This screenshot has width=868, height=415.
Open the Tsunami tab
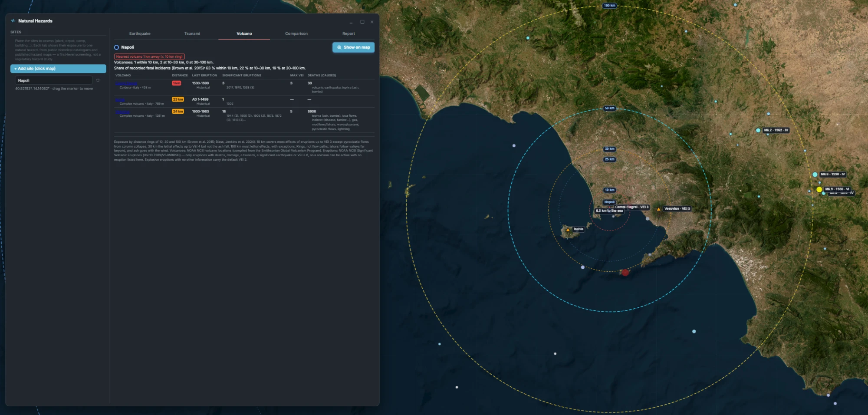click(192, 33)
